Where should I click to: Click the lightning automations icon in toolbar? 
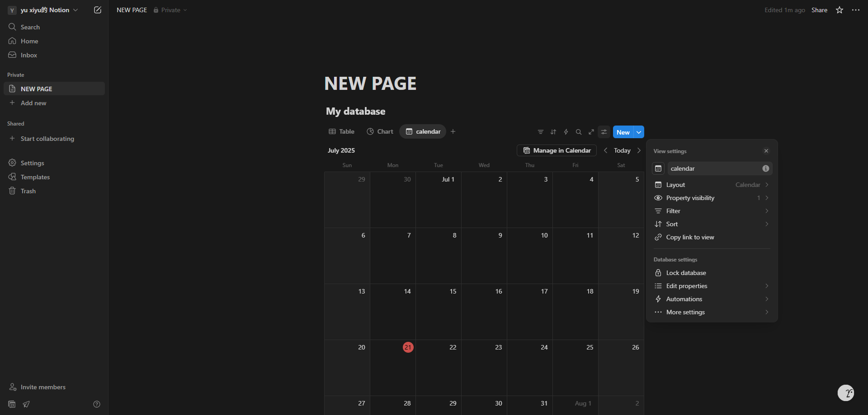[566, 132]
